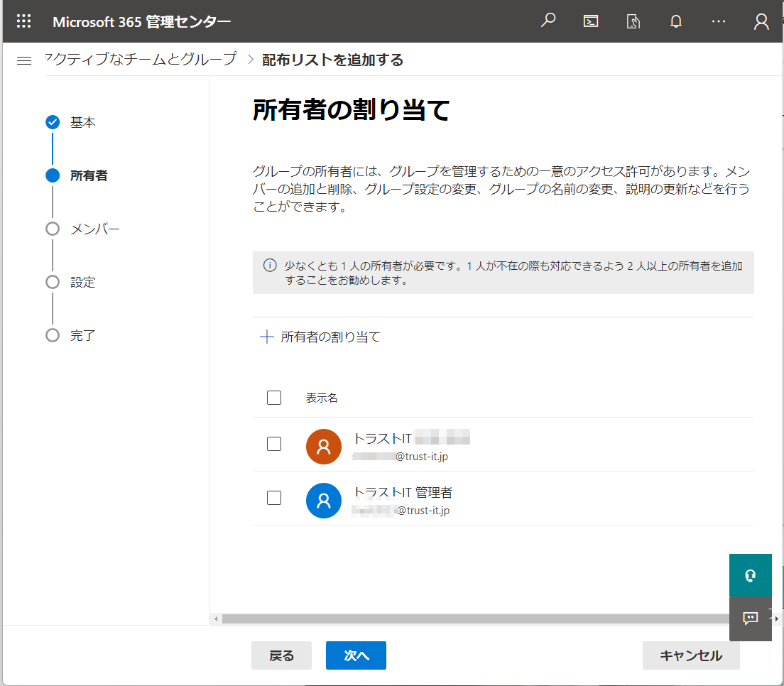
Task: Click Microsoft 365 管理センター title
Action: [x=141, y=21]
